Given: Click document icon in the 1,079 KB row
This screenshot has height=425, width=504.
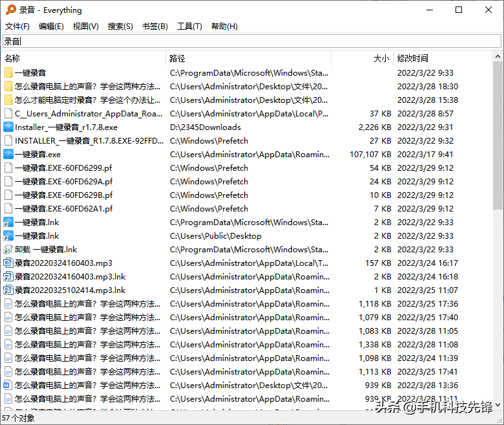Looking at the screenshot, I should click(8, 317).
